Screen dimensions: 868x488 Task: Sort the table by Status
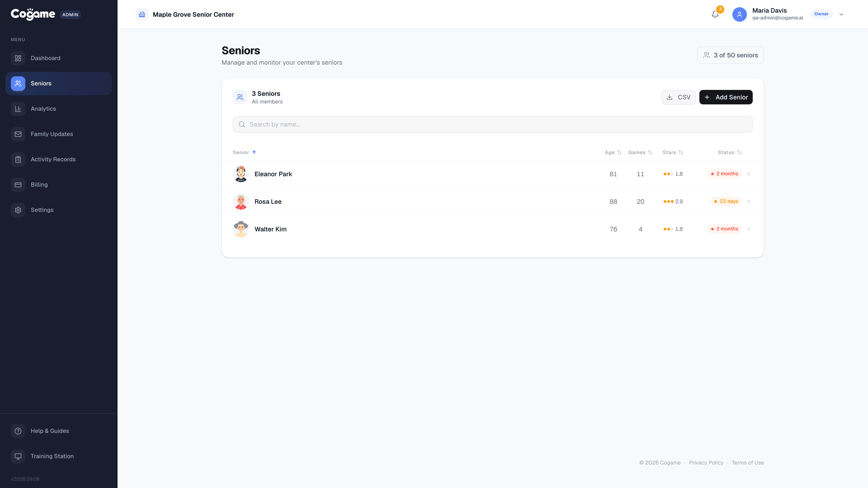730,152
